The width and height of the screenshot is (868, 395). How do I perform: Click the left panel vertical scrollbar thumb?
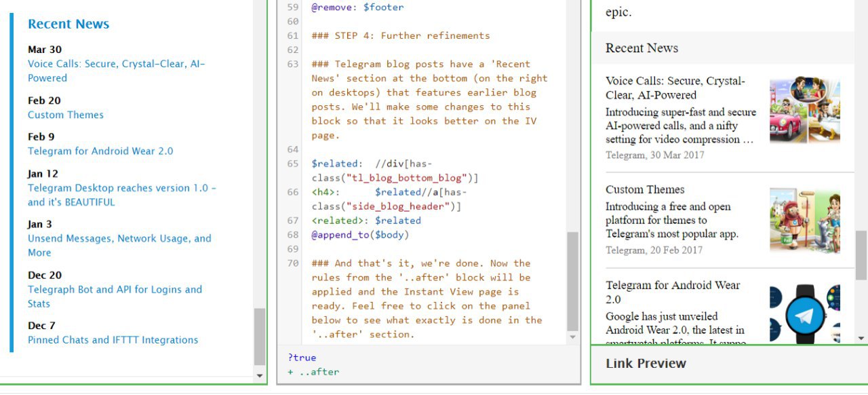[259, 337]
